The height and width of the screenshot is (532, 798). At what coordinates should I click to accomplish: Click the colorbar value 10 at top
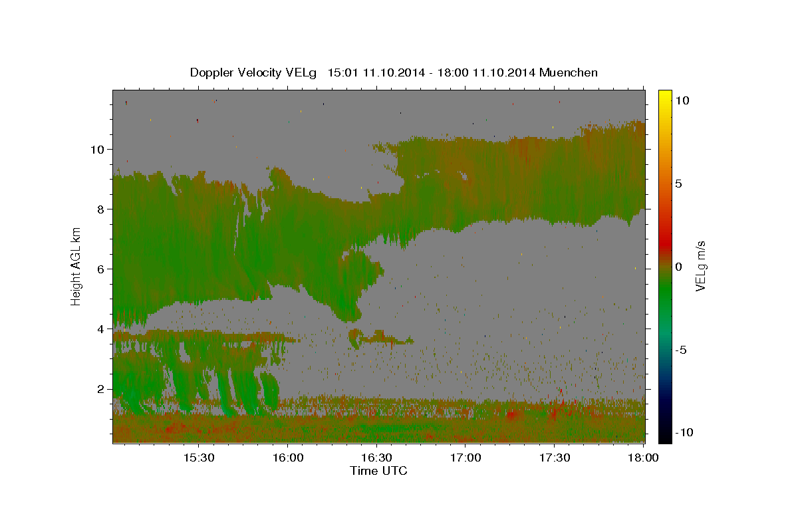point(682,100)
